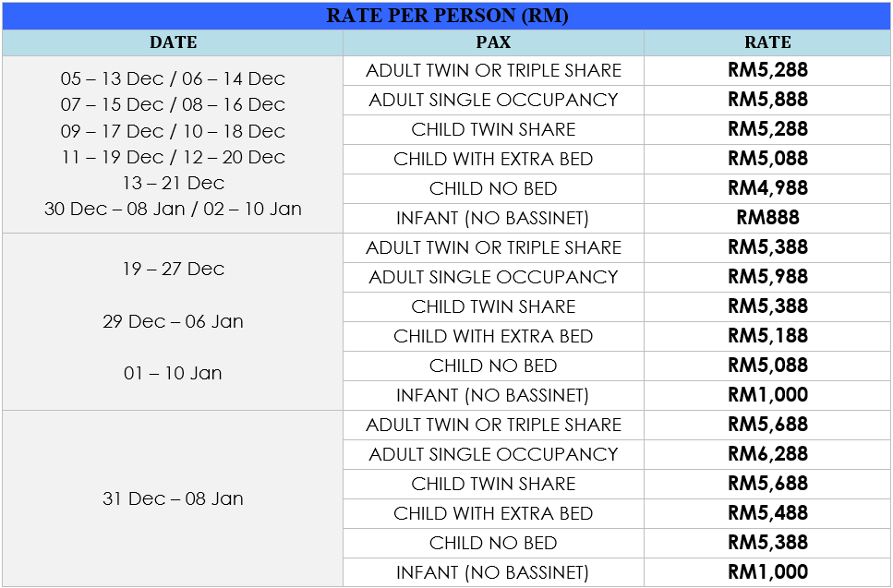Screen dimensions: 893x588
Task: Select the PAX column header
Action: pos(493,42)
